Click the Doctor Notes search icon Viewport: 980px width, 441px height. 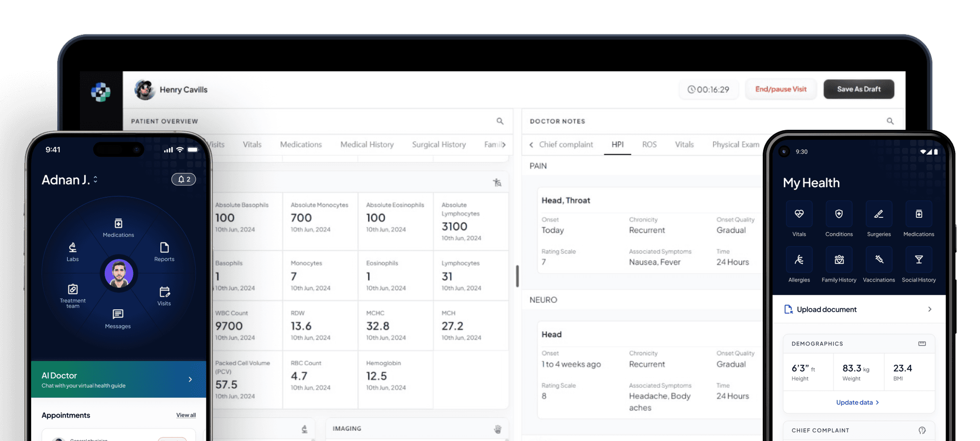pos(890,121)
